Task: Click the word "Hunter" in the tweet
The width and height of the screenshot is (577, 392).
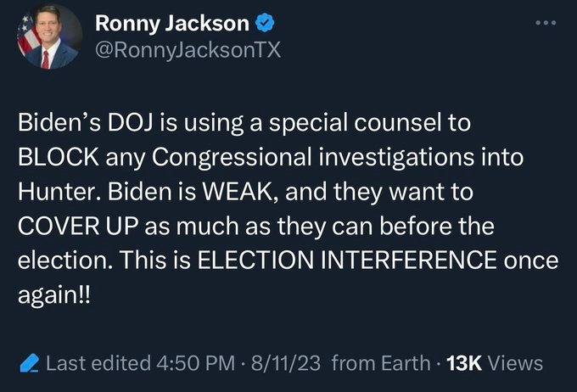Action: point(54,193)
